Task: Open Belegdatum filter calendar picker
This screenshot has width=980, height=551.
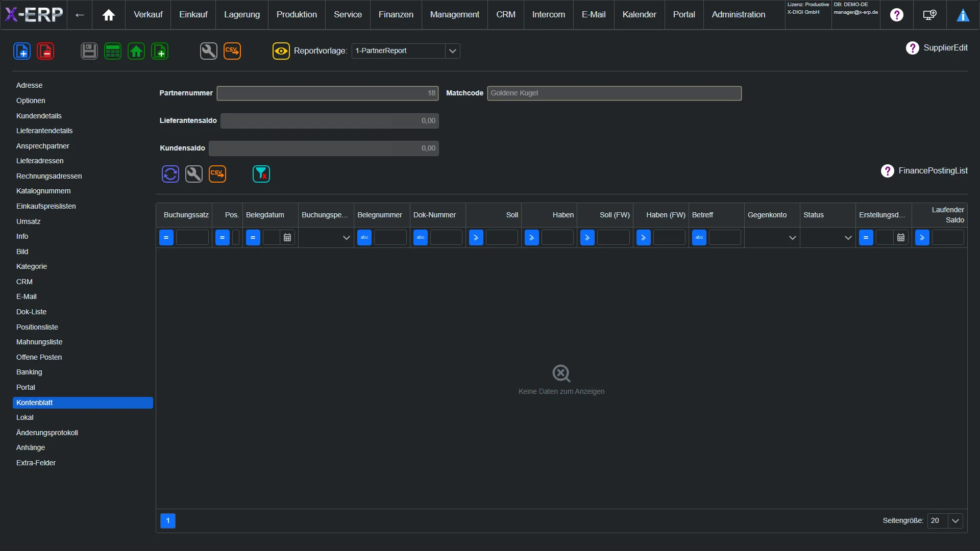Action: pyautogui.click(x=287, y=238)
